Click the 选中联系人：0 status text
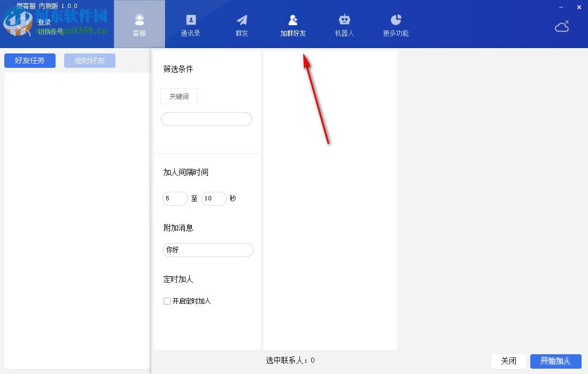 point(290,361)
